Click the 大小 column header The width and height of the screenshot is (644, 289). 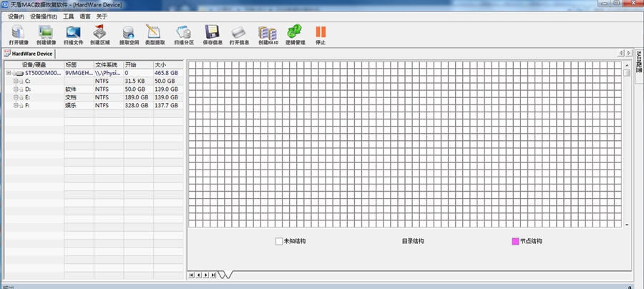tap(168, 65)
